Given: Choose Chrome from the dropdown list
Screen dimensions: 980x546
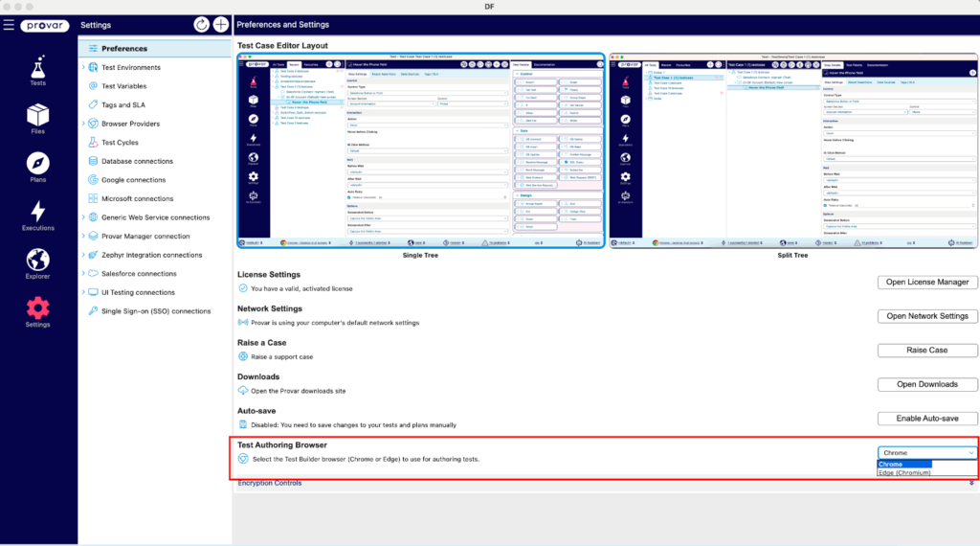Looking at the screenshot, I should [x=904, y=464].
